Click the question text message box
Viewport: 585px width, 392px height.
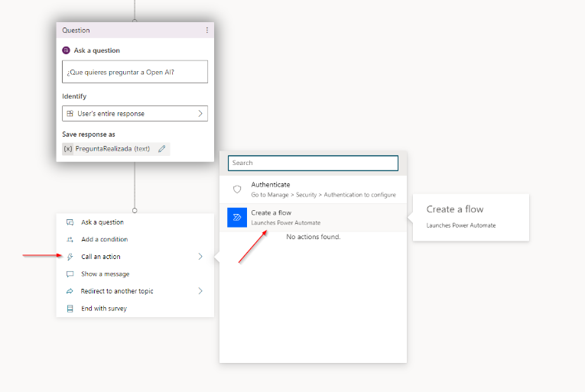tap(135, 72)
